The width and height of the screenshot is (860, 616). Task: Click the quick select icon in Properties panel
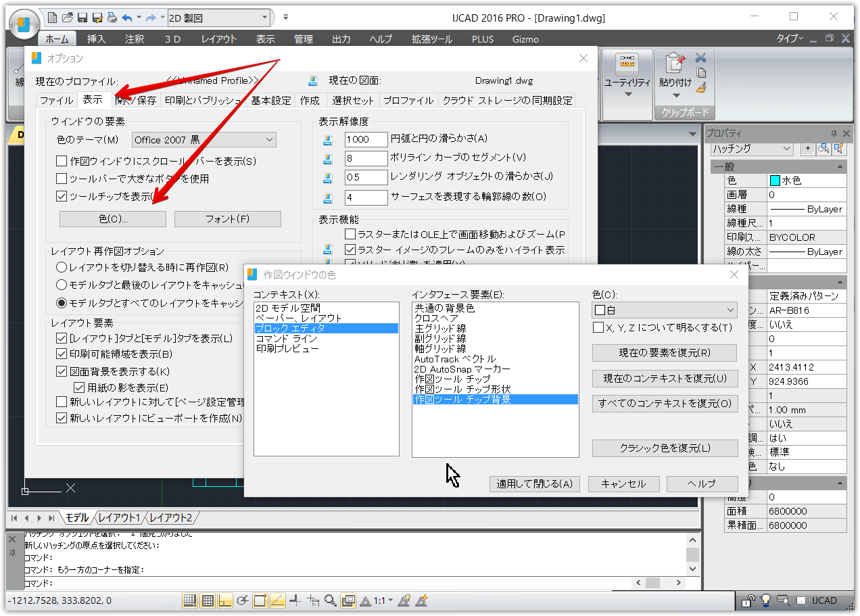(x=839, y=149)
